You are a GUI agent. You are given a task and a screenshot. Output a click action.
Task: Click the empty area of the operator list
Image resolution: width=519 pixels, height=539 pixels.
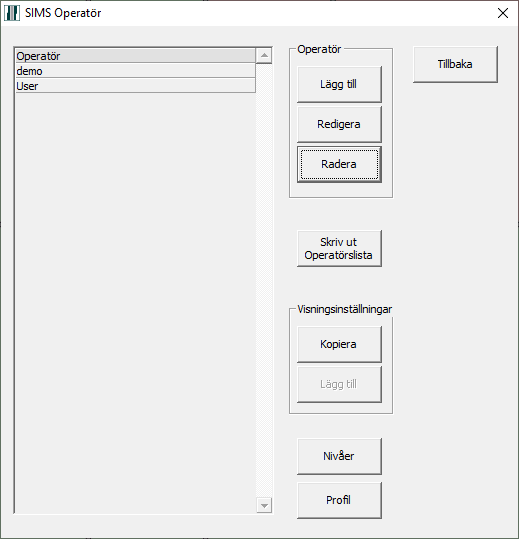(135, 302)
